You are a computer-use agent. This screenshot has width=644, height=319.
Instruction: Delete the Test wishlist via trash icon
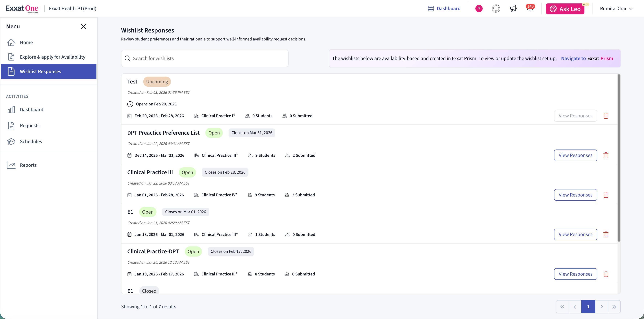tap(606, 116)
